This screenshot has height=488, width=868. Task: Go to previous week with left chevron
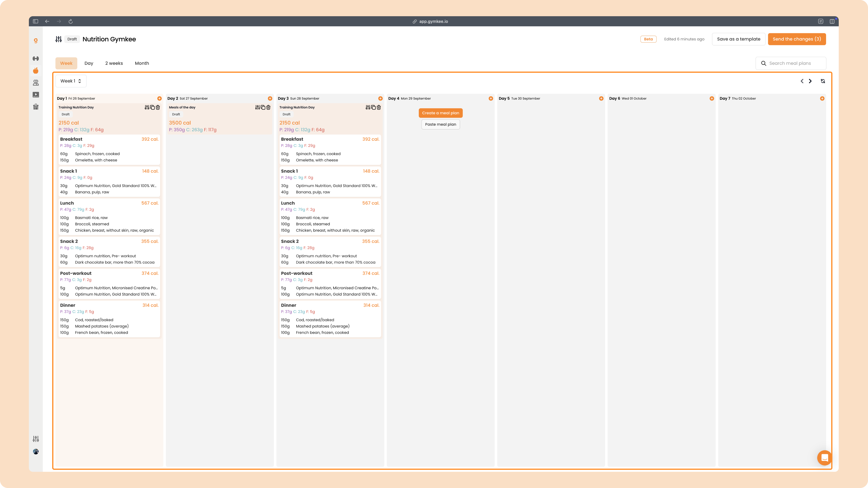[802, 81]
